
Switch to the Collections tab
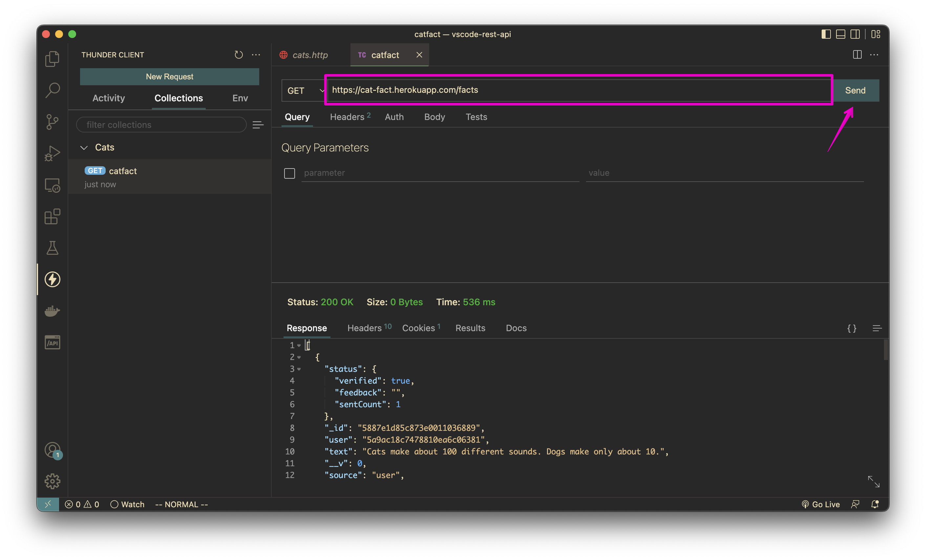coord(179,98)
